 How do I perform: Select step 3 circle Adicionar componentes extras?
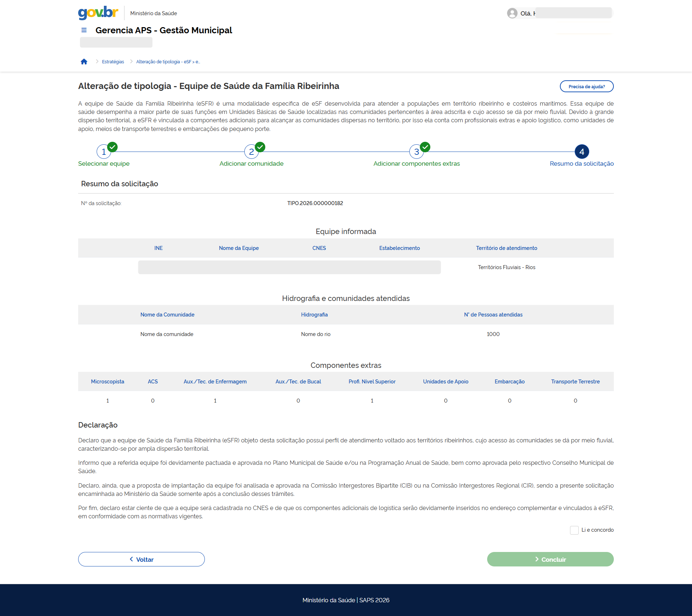[x=416, y=152]
